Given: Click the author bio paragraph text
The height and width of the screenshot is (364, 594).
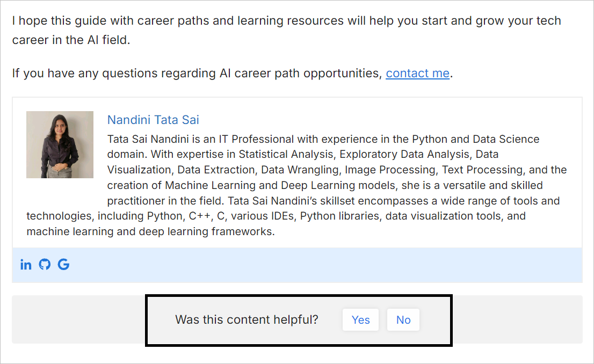Looking at the screenshot, I should click(298, 185).
